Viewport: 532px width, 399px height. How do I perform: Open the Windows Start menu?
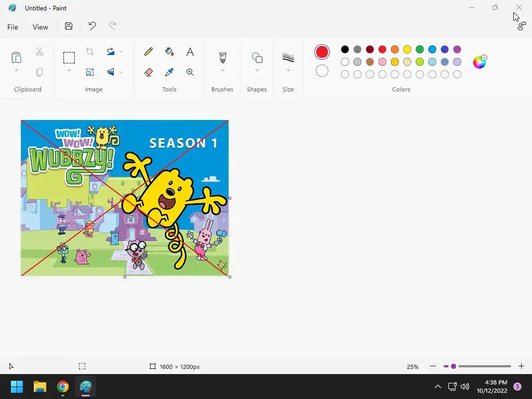pos(17,387)
